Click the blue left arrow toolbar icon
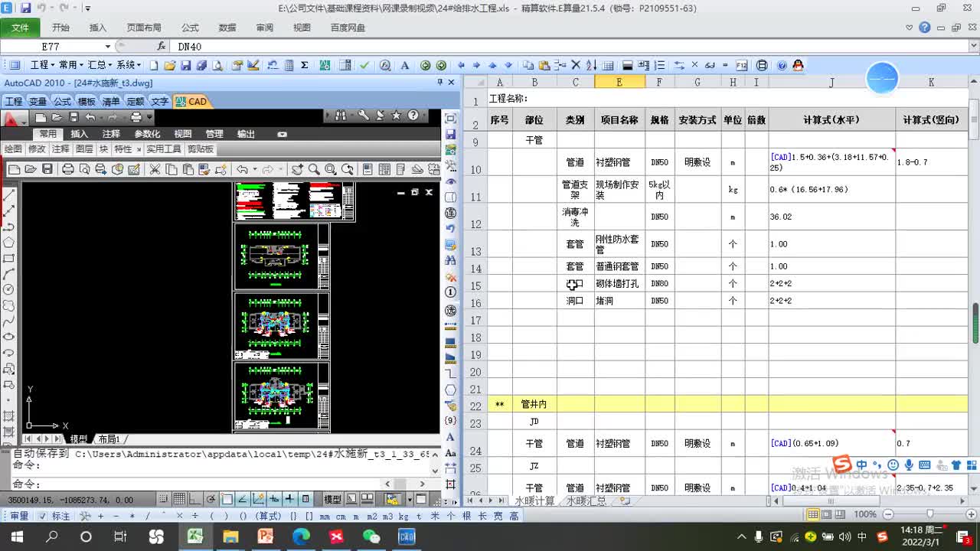 click(x=461, y=66)
